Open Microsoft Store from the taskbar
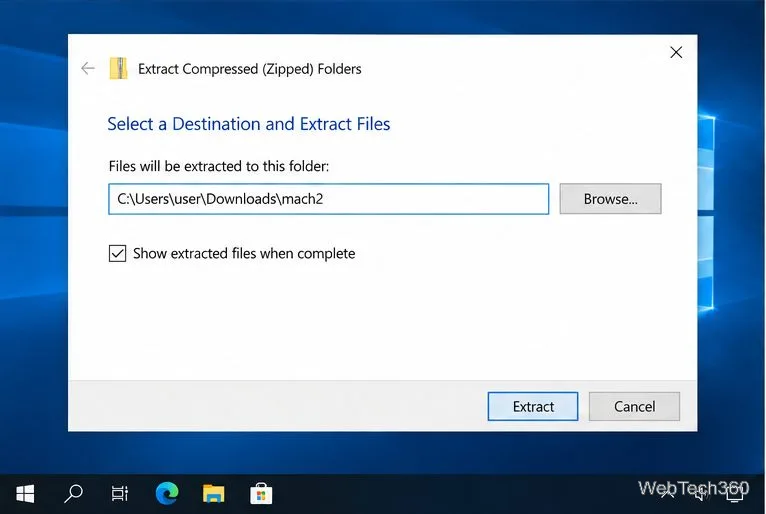This screenshot has width=766, height=514. (261, 493)
